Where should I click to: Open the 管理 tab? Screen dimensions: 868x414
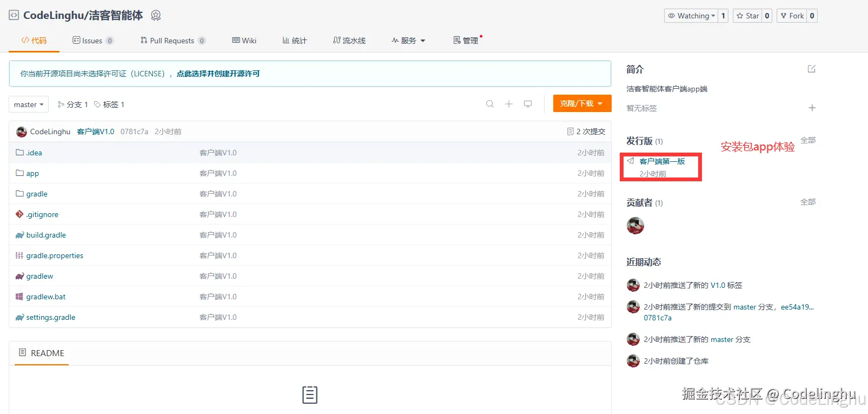tap(466, 41)
